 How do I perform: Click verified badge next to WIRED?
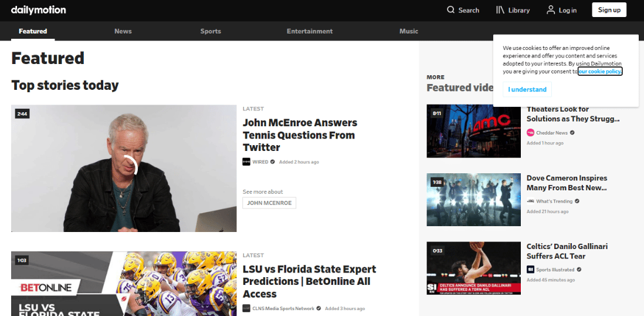[272, 162]
